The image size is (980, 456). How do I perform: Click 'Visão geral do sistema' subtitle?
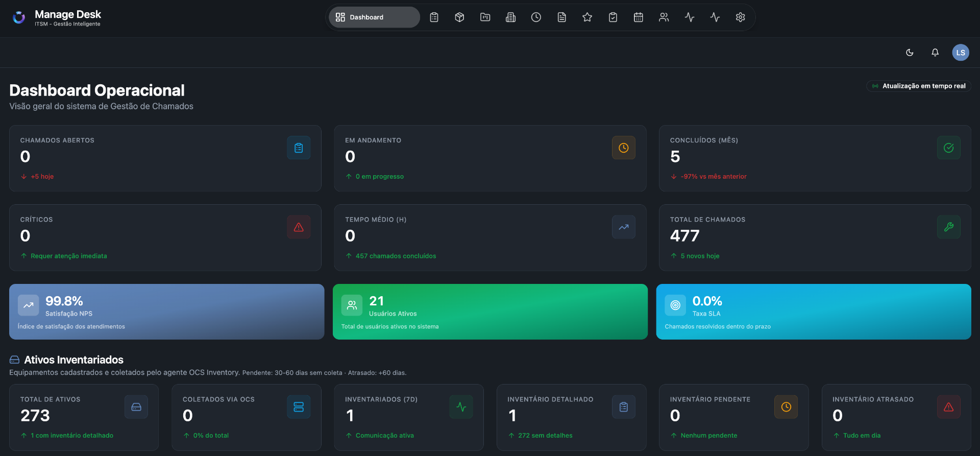click(102, 106)
